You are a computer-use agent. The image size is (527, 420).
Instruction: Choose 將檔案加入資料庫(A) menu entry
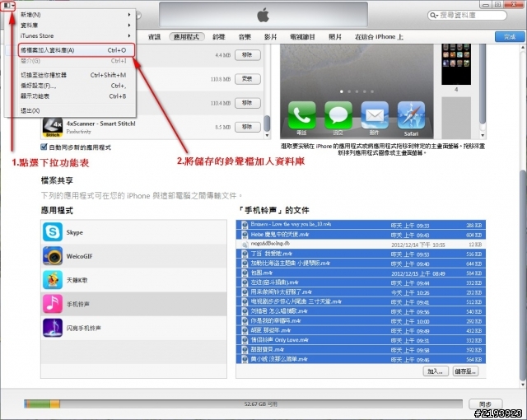click(77, 50)
